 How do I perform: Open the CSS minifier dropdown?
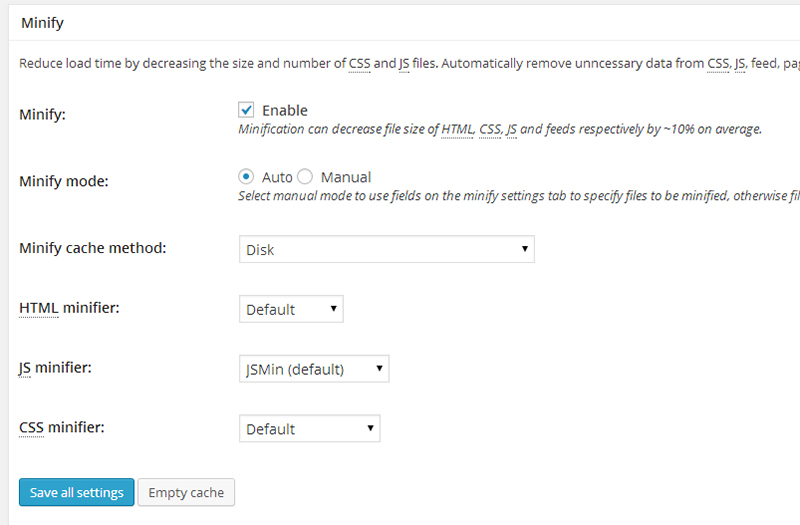coord(309,429)
